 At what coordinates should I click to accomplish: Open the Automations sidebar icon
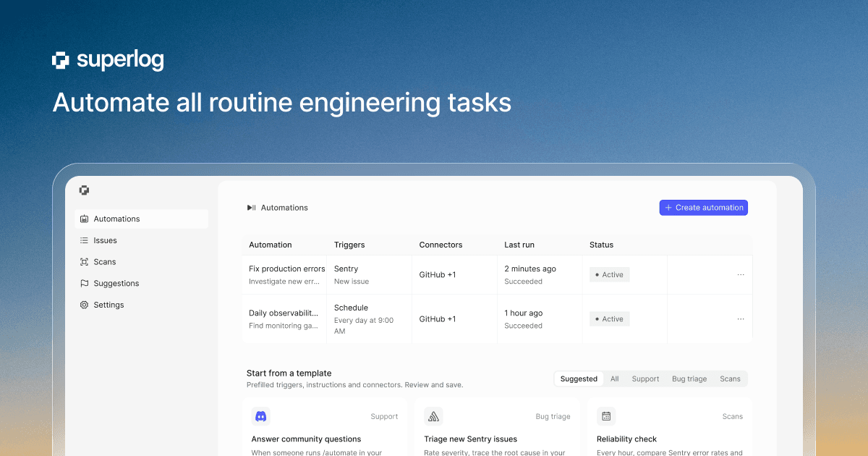pyautogui.click(x=84, y=219)
